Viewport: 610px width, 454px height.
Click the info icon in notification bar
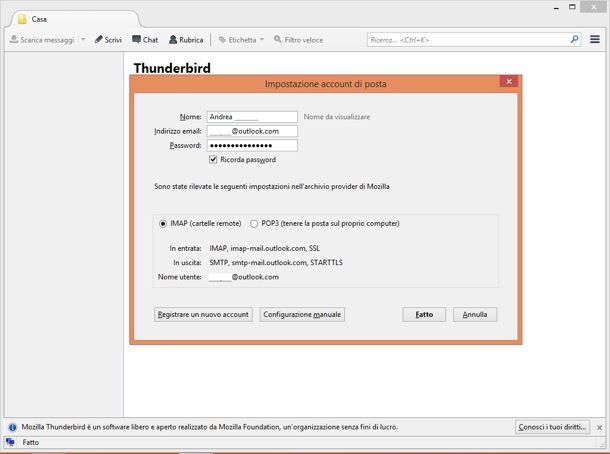click(x=12, y=427)
